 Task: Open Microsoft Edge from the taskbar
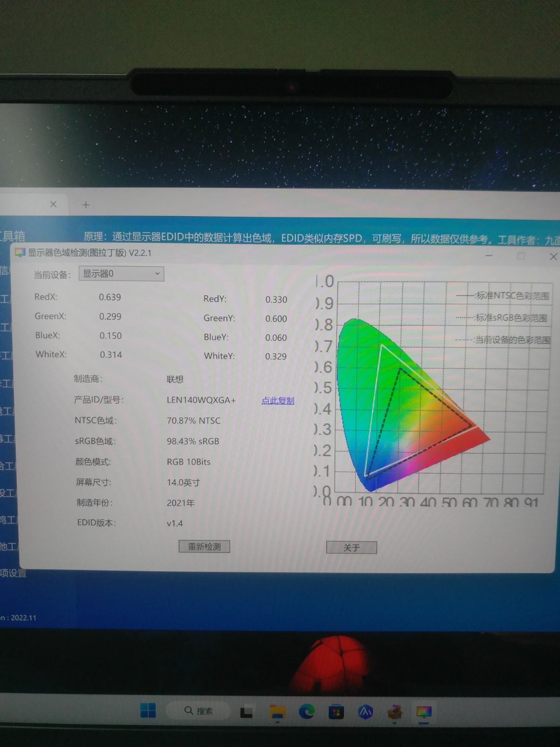(x=307, y=712)
